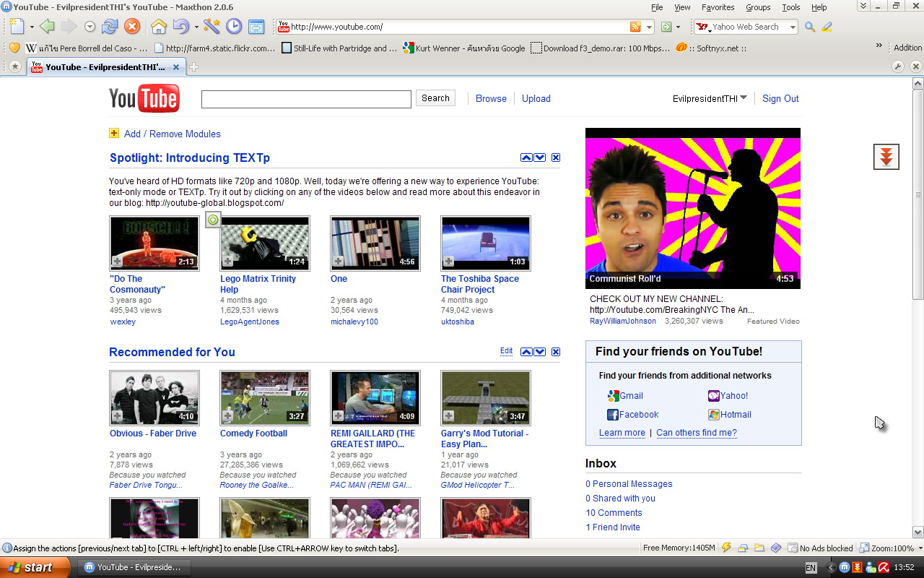Image resolution: width=924 pixels, height=578 pixels.
Task: Click the lightning bolt status bar icon
Action: 726,548
